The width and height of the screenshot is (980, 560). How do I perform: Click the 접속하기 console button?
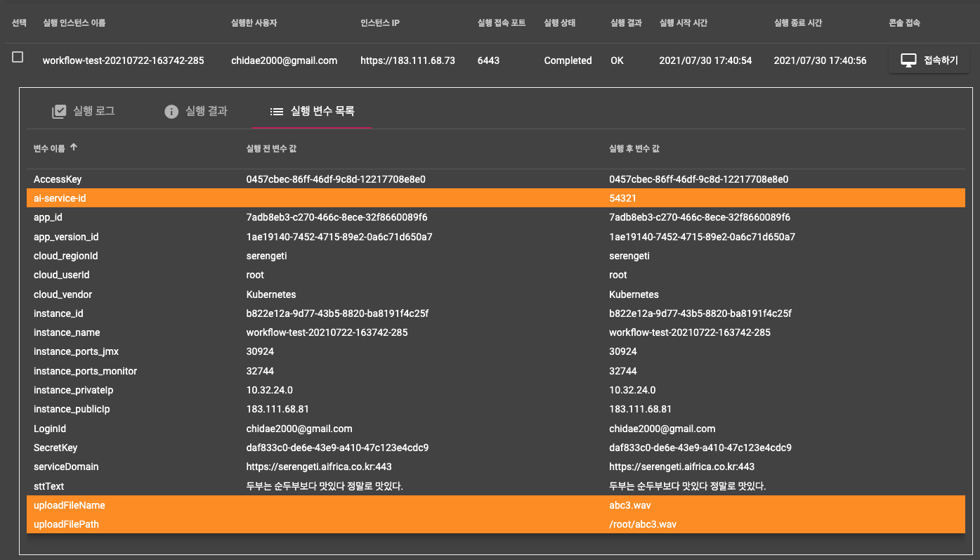coord(929,60)
